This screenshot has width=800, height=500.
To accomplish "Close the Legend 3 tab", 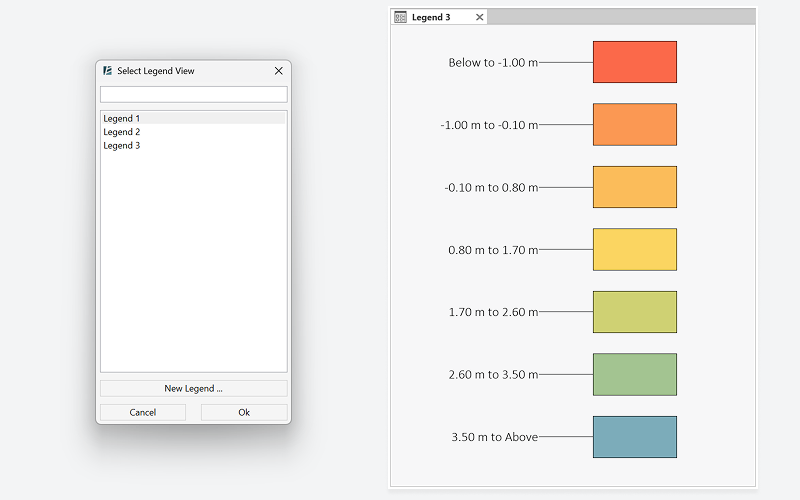I will pyautogui.click(x=479, y=17).
